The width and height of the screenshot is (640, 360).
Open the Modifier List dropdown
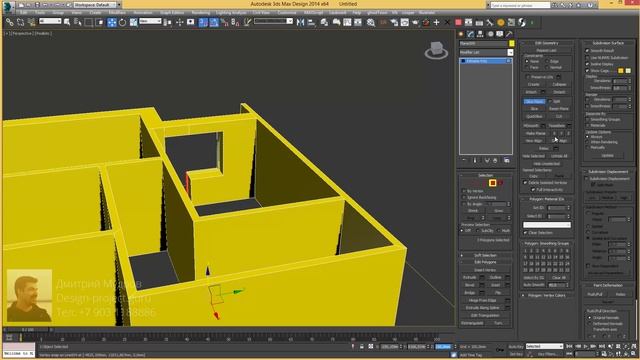pos(510,52)
